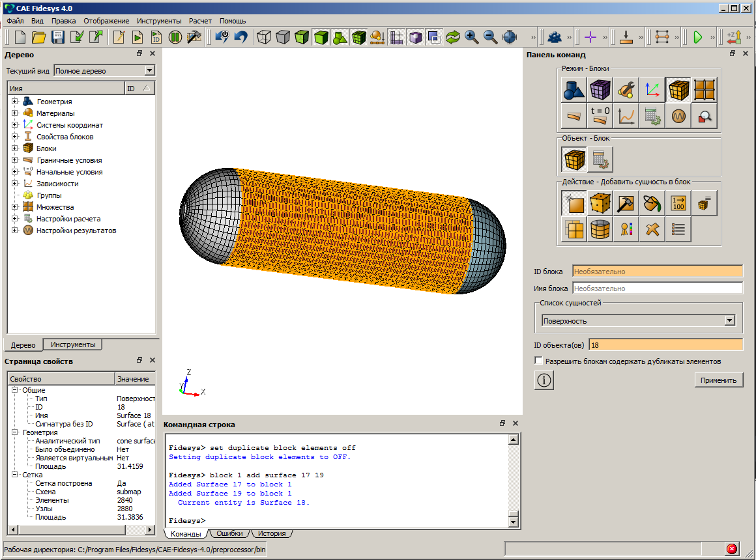This screenshot has width=756, height=560.
Task: Switch to the История tab
Action: pyautogui.click(x=272, y=533)
